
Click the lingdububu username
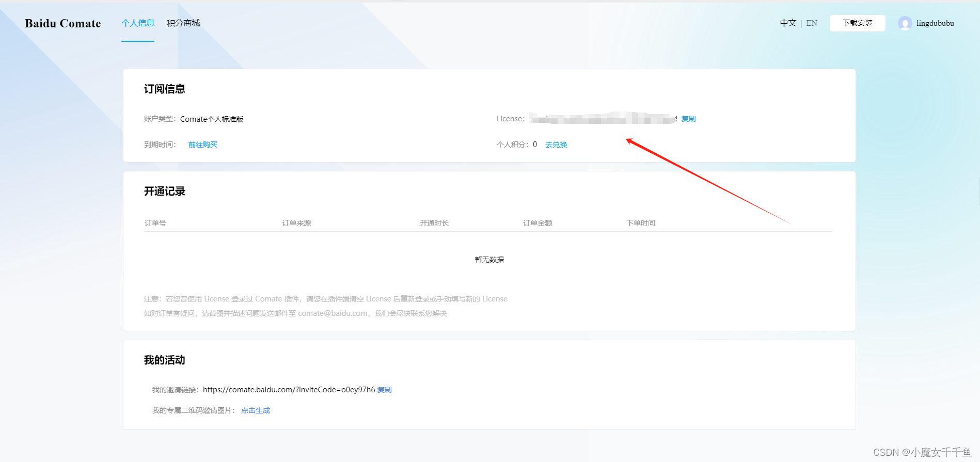click(935, 23)
